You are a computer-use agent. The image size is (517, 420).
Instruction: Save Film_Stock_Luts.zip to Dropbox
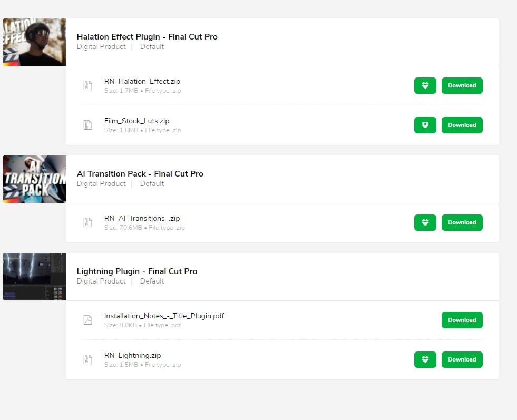pos(425,125)
